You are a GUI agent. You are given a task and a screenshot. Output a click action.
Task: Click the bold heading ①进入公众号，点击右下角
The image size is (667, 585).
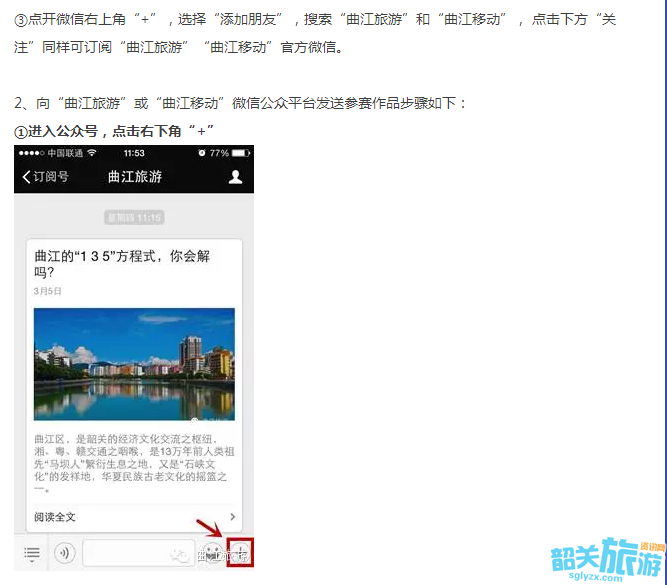tap(114, 131)
